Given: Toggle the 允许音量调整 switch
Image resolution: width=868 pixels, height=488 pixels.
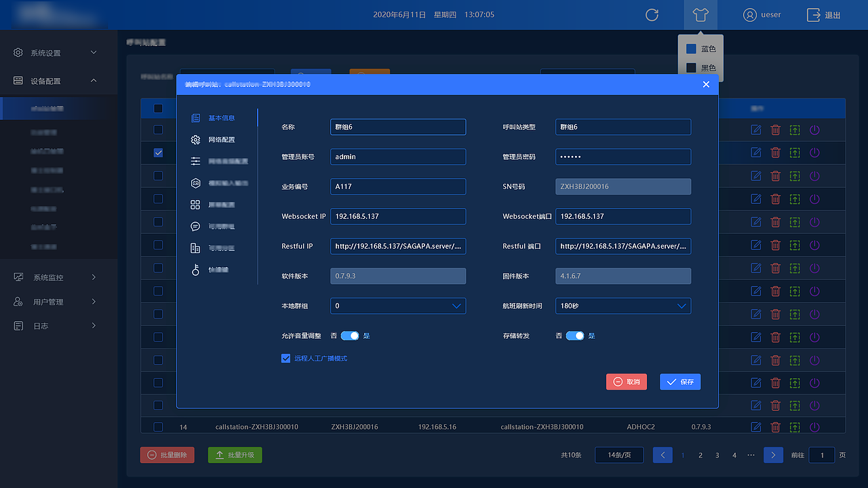Looking at the screenshot, I should pos(350,335).
